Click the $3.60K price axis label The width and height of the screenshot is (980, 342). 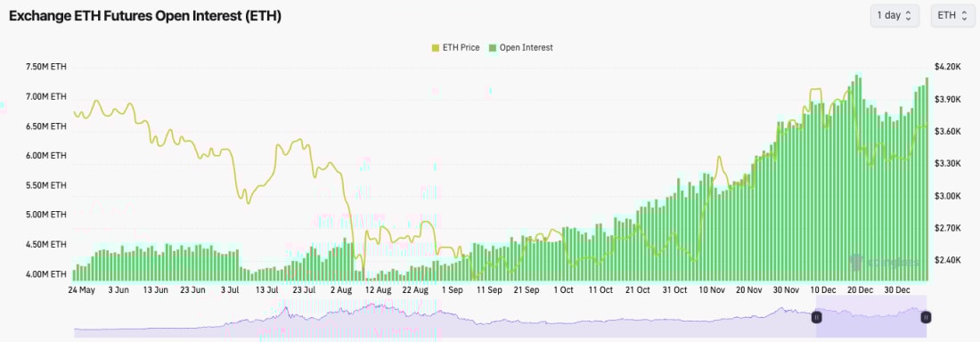(947, 131)
